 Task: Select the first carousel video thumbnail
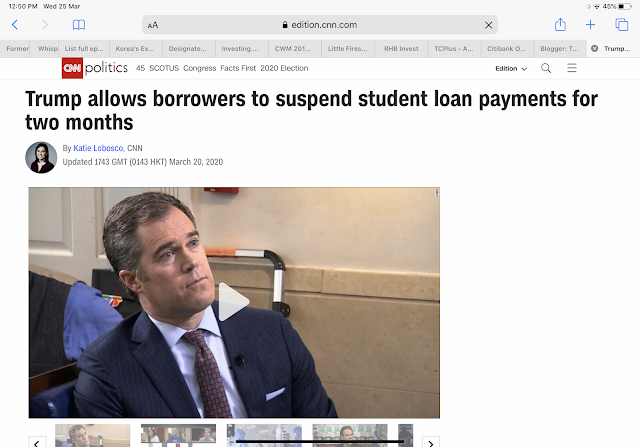(x=93, y=435)
